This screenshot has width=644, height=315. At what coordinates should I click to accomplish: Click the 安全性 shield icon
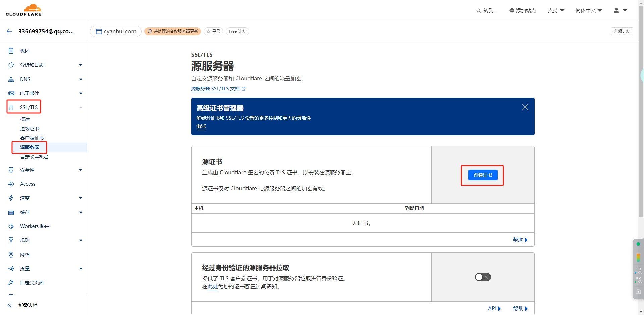pyautogui.click(x=11, y=170)
